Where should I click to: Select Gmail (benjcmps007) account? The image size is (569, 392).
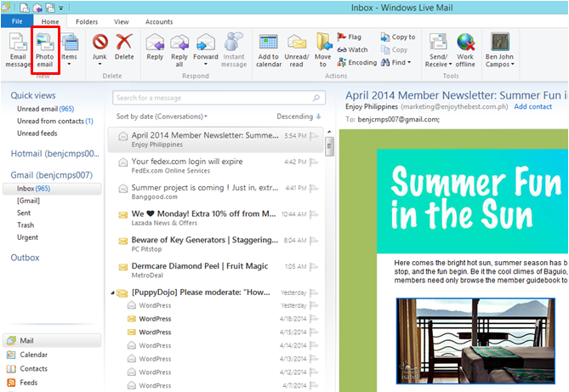click(52, 175)
